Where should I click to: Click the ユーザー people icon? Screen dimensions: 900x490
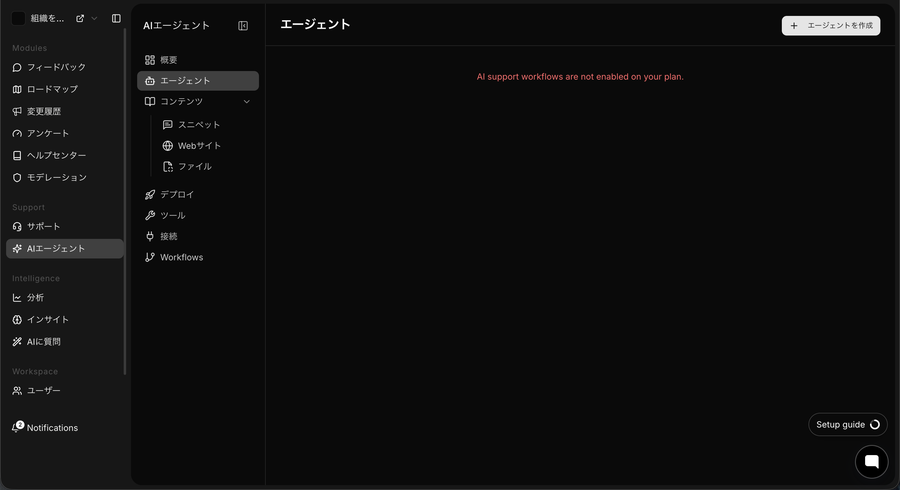(17, 391)
